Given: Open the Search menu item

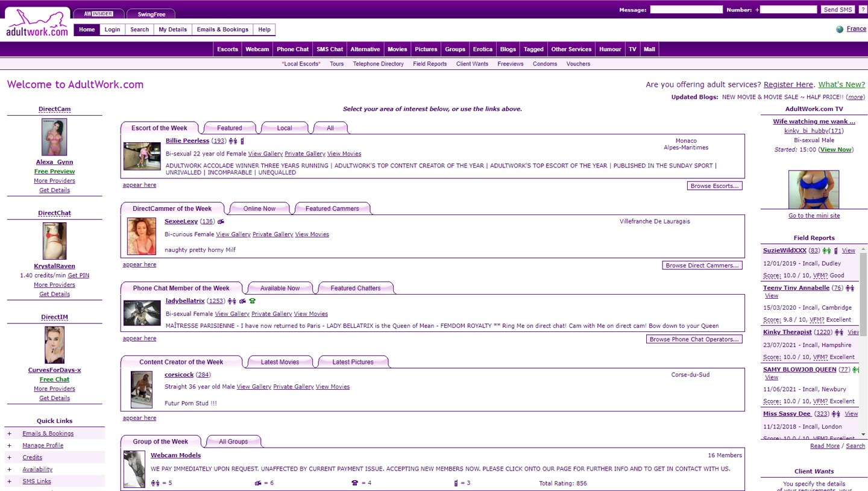Looking at the screenshot, I should pos(139,30).
